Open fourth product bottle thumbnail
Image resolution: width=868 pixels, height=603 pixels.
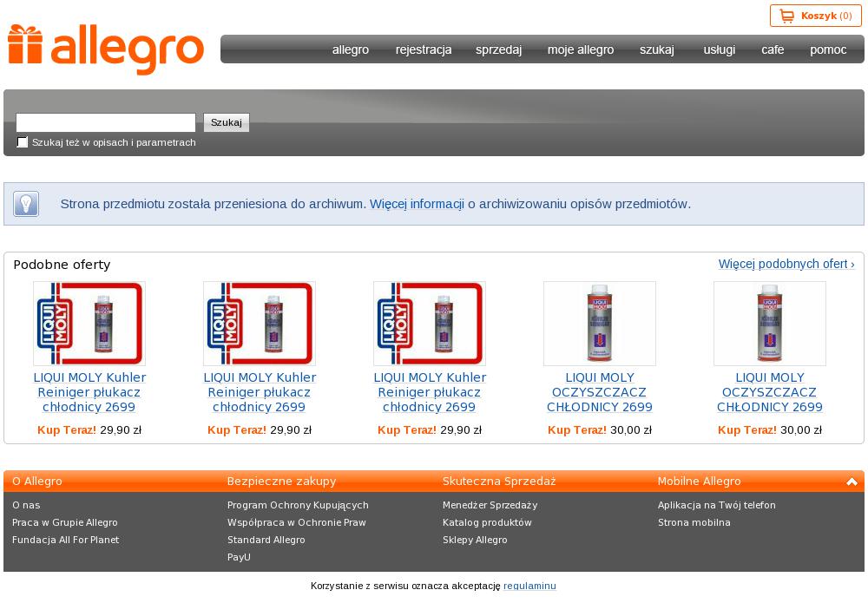click(x=600, y=324)
